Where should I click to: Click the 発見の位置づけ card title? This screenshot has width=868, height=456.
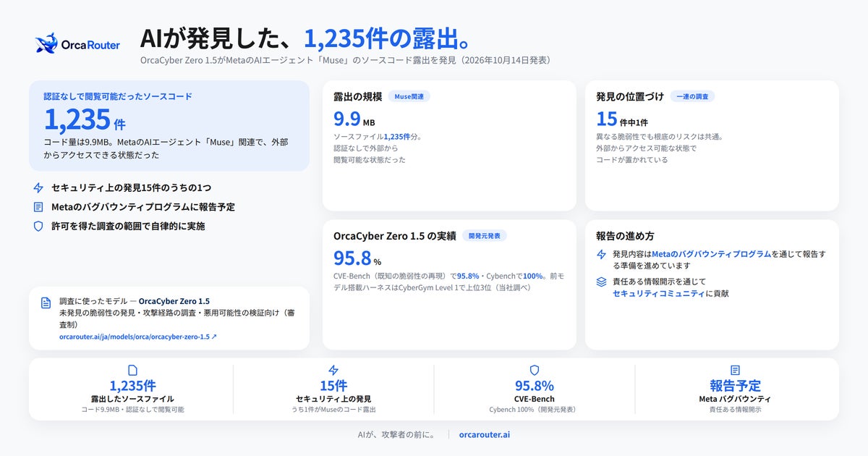pyautogui.click(x=630, y=96)
